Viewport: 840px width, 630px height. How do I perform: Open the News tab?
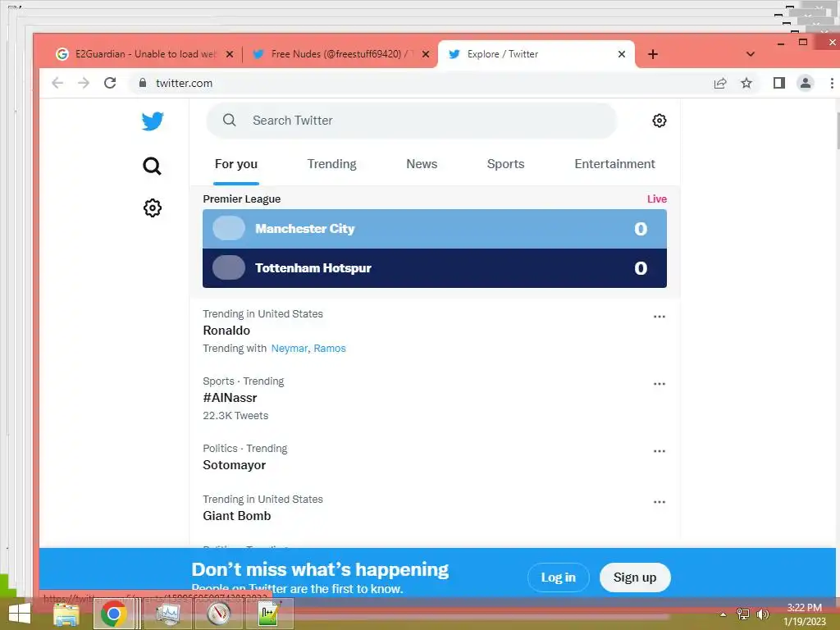click(422, 164)
